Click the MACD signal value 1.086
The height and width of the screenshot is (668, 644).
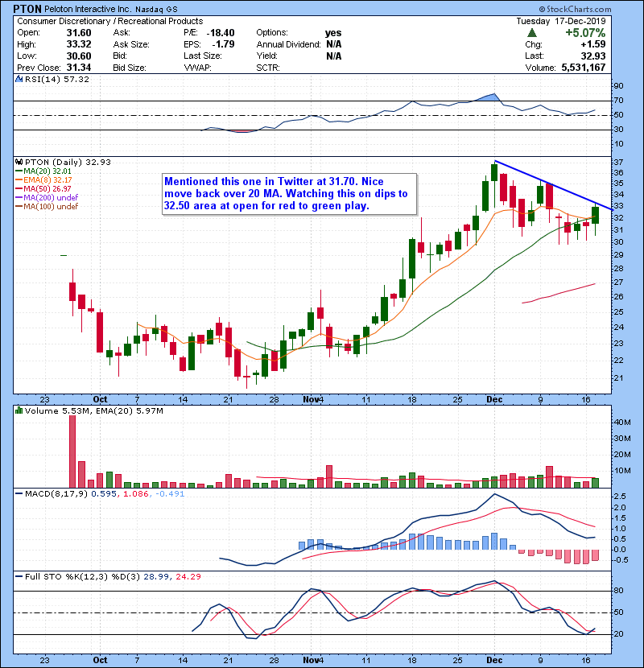tap(135, 494)
